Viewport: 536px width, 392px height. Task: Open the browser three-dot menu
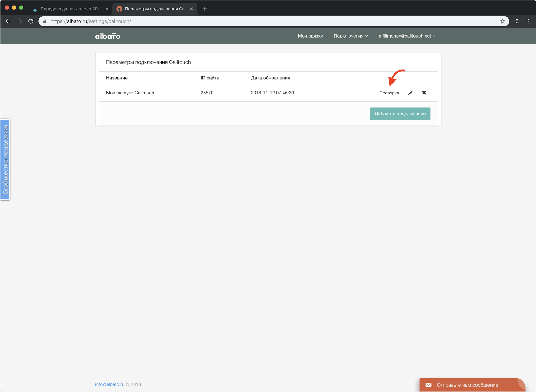click(x=528, y=21)
